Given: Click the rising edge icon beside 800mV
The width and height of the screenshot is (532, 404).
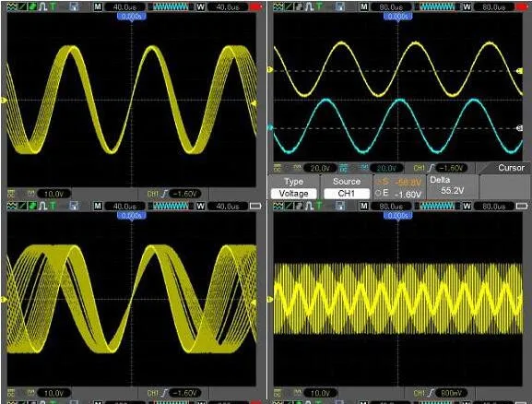Looking at the screenshot, I should (431, 393).
